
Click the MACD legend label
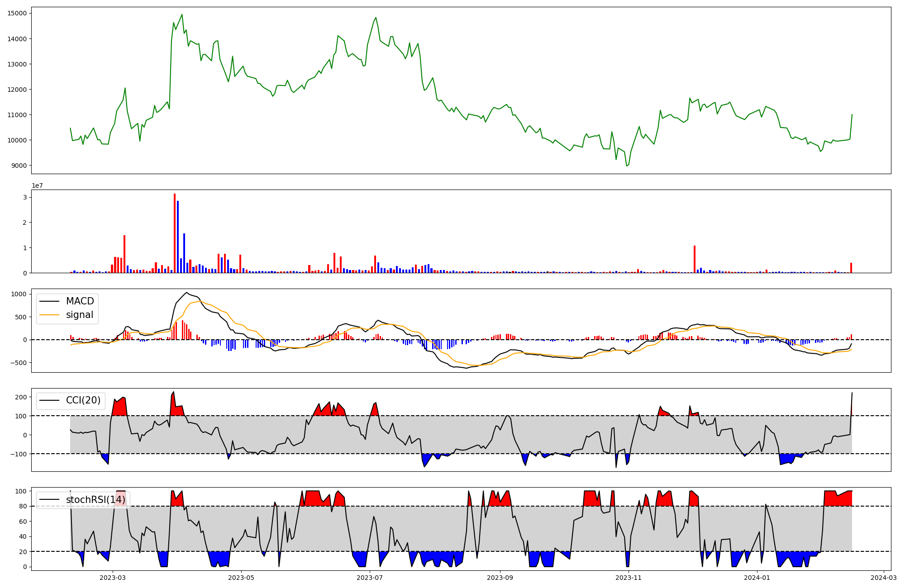[80, 301]
